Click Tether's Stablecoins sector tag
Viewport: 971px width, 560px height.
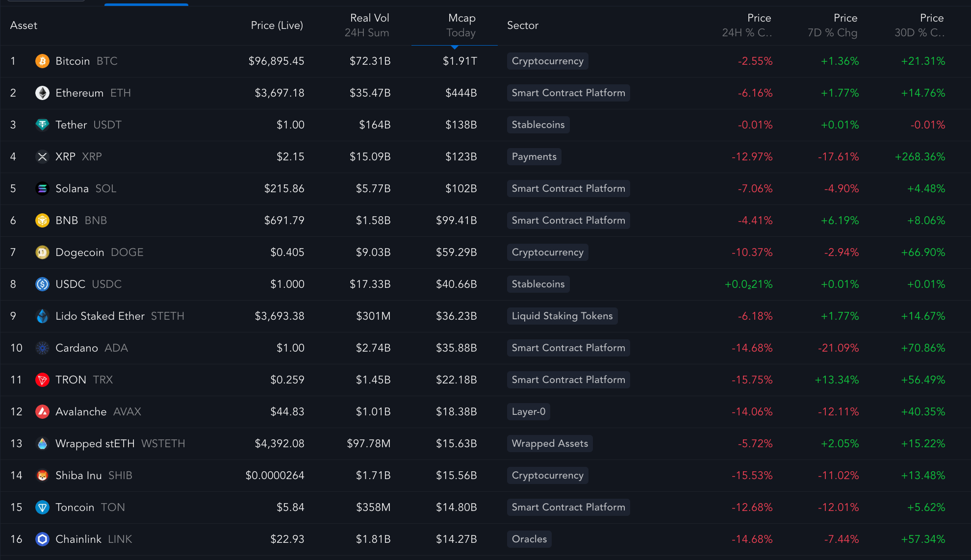[x=538, y=125]
